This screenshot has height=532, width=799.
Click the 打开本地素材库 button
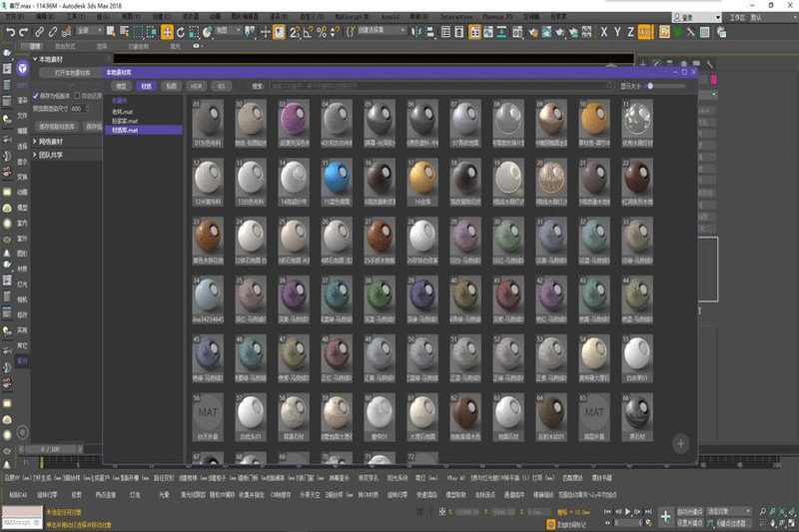click(72, 72)
